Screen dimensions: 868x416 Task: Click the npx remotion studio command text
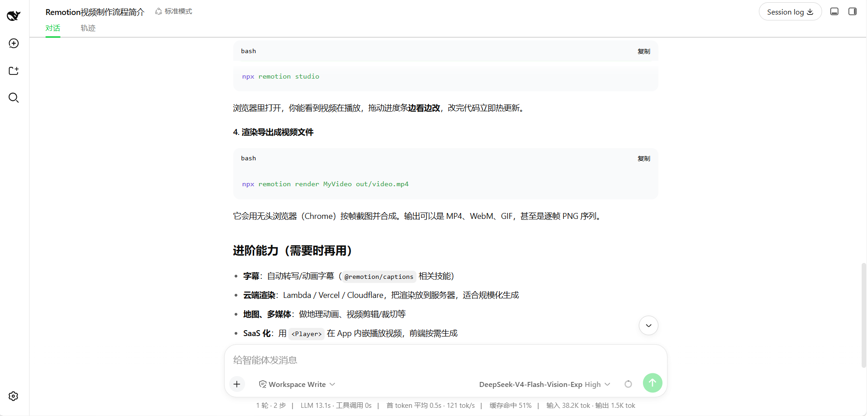click(x=281, y=77)
